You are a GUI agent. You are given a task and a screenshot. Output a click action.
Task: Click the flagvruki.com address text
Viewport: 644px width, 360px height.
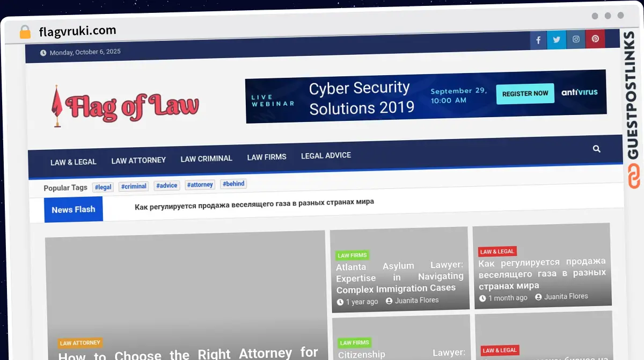(77, 32)
